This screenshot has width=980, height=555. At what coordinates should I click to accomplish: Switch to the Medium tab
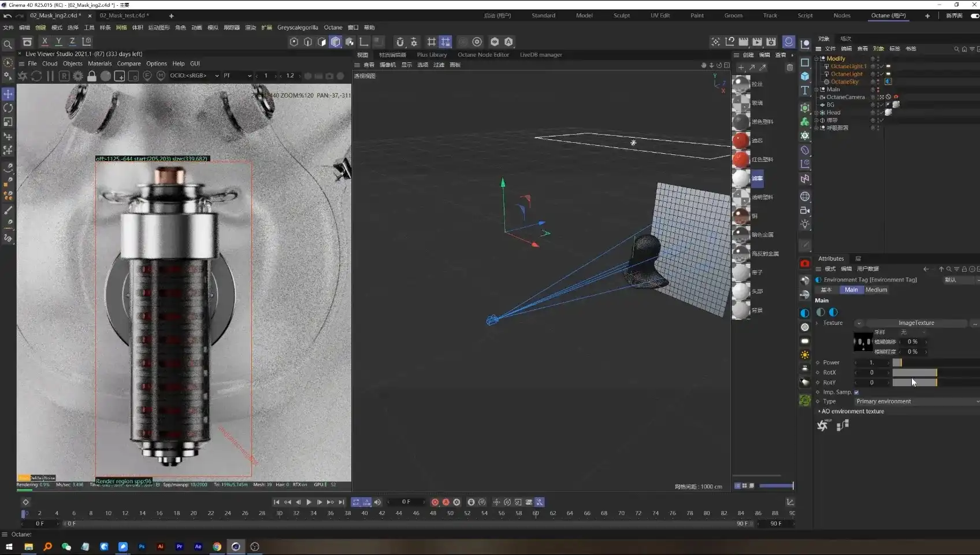876,290
